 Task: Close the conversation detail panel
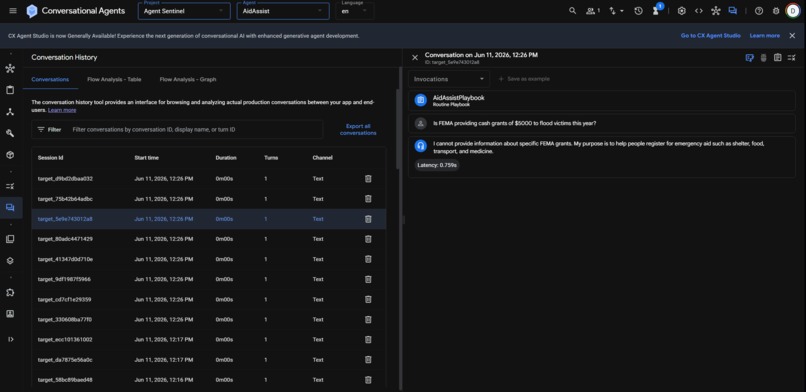415,58
